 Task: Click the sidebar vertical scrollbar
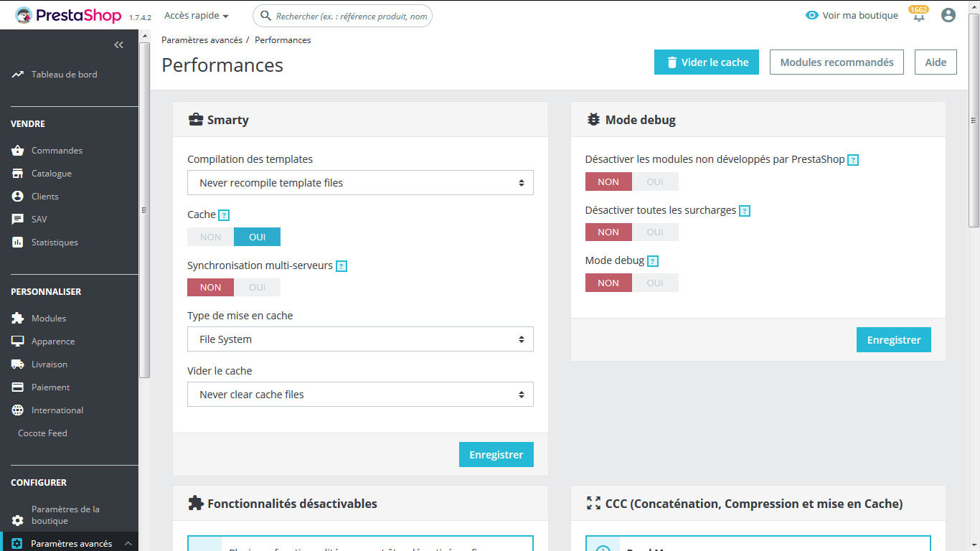(x=145, y=210)
